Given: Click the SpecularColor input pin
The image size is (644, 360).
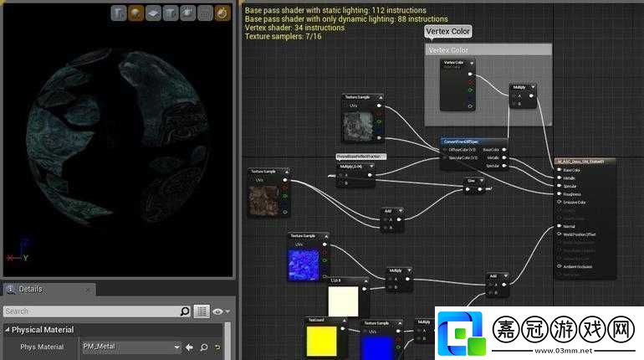Looking at the screenshot, I should [444, 157].
